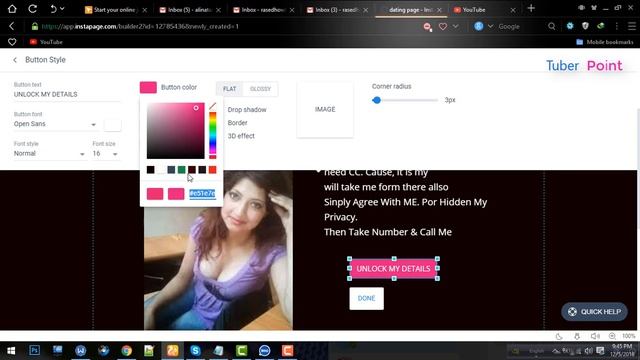Click the green money extension icon
Viewport: 640px width, 360px height.
[x=600, y=26]
